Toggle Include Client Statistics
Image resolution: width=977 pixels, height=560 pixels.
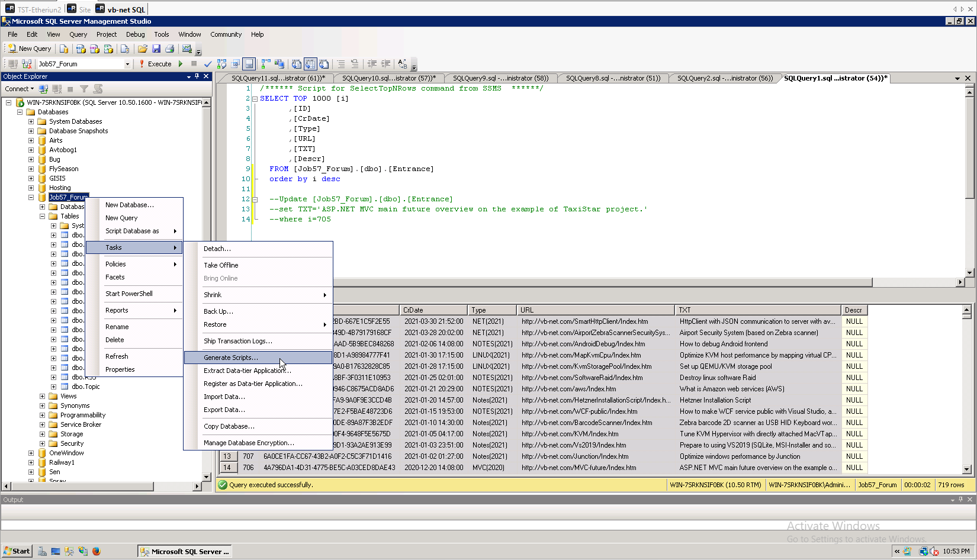click(x=279, y=64)
